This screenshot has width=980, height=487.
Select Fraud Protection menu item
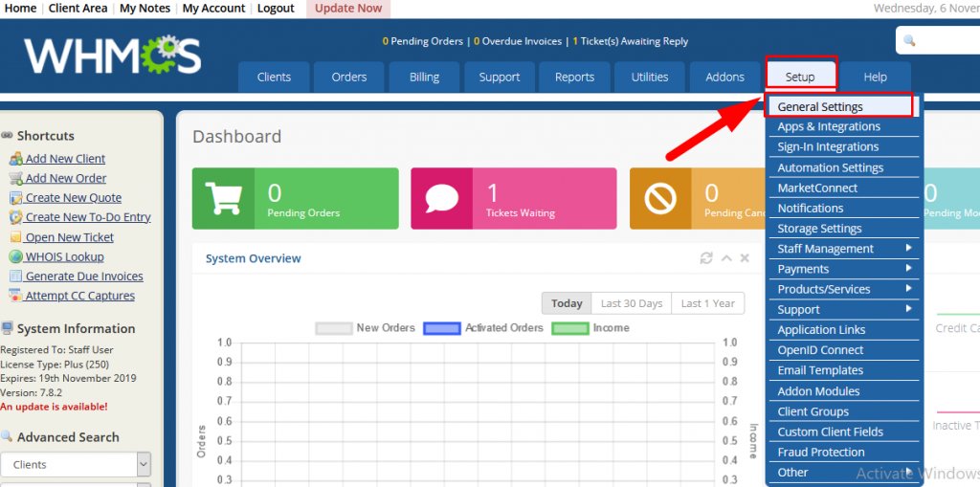tap(842, 452)
